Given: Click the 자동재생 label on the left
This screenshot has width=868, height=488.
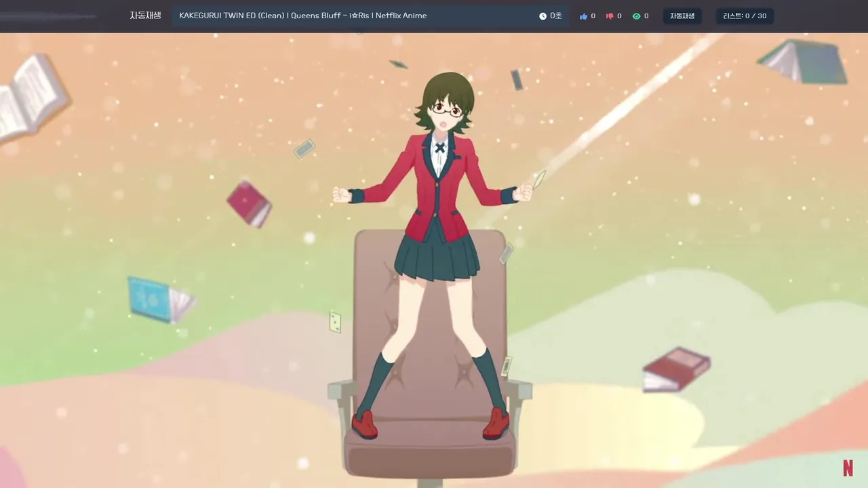Looking at the screenshot, I should point(145,16).
